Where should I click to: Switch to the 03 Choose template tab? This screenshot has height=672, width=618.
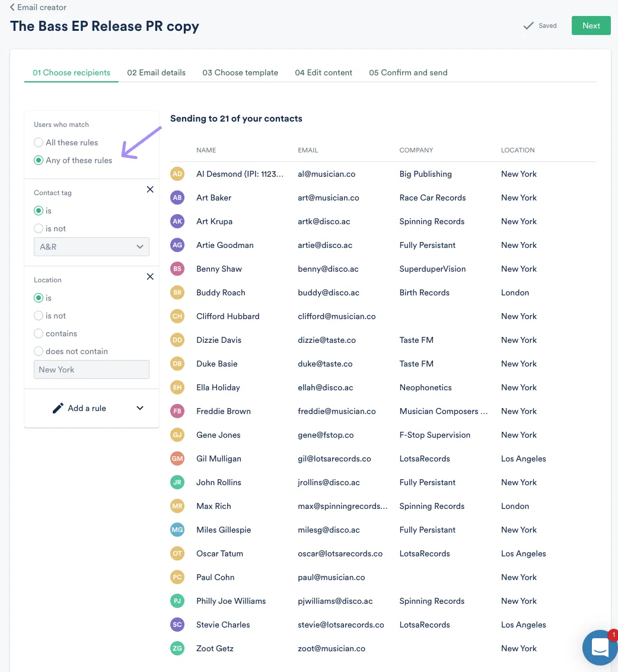tap(240, 72)
